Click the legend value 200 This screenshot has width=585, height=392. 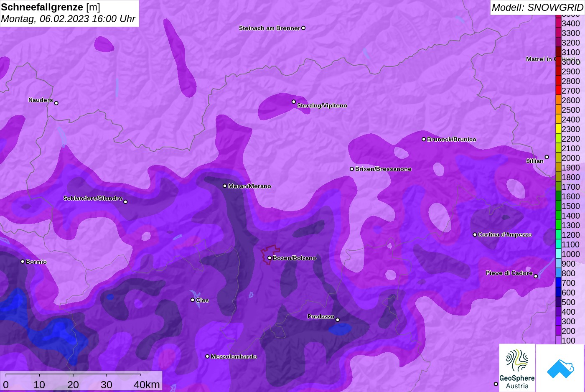coord(568,331)
